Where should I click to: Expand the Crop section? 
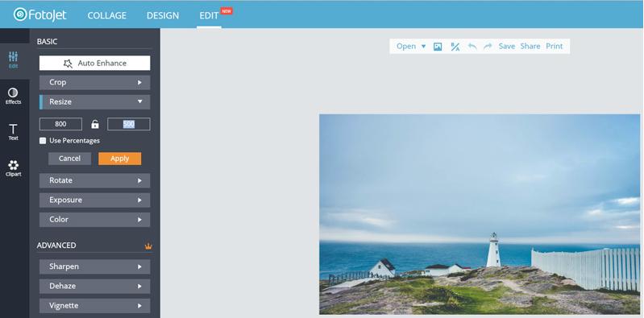coord(95,82)
